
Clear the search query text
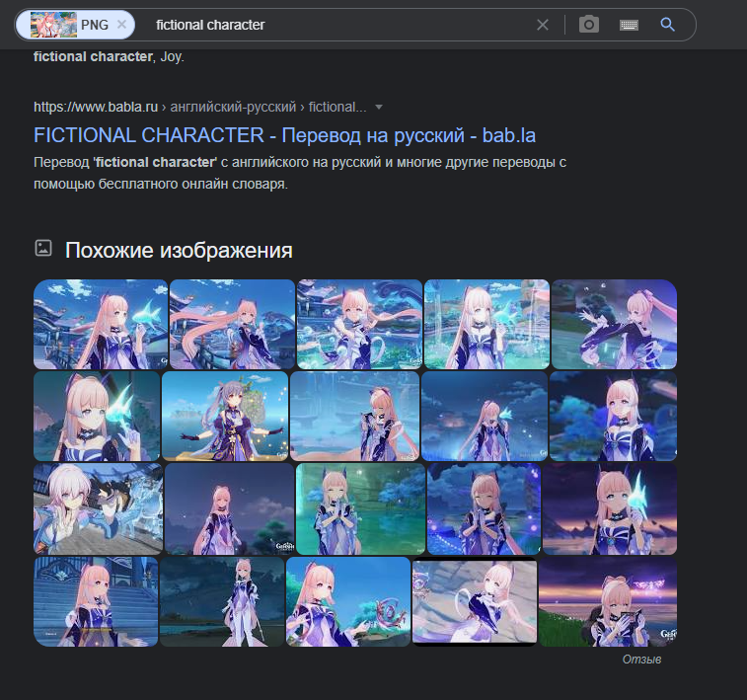point(543,25)
